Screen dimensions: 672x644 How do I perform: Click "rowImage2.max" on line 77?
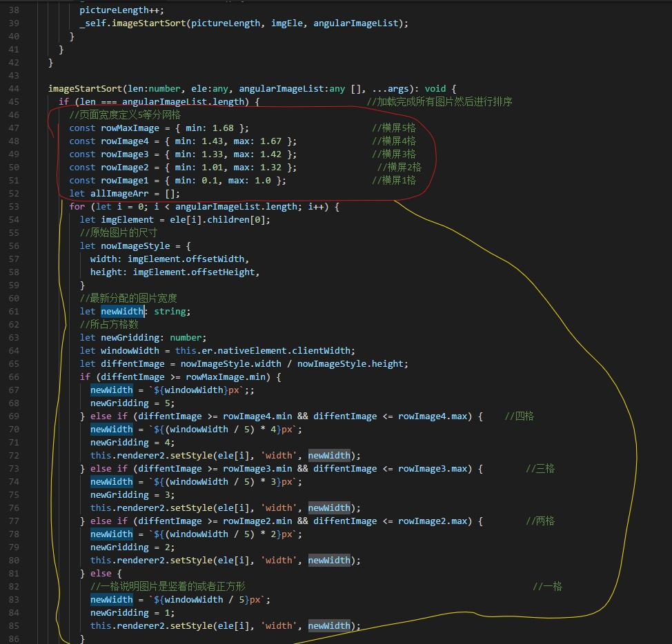click(x=433, y=521)
